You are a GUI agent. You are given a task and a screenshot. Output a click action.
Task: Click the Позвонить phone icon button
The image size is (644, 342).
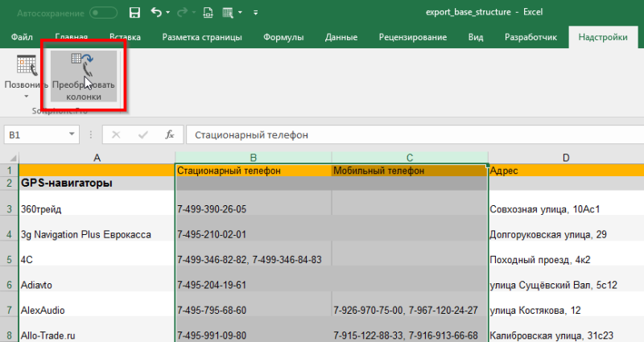(x=27, y=66)
